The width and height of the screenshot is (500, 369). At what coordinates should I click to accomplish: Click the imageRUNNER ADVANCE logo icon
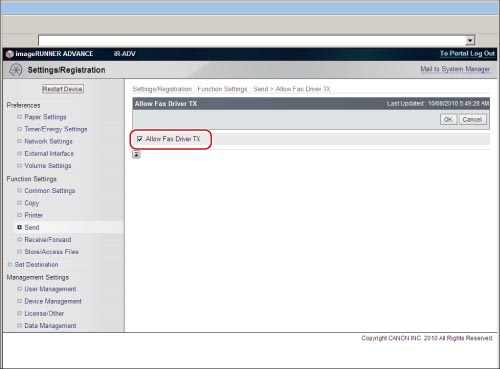click(10, 54)
